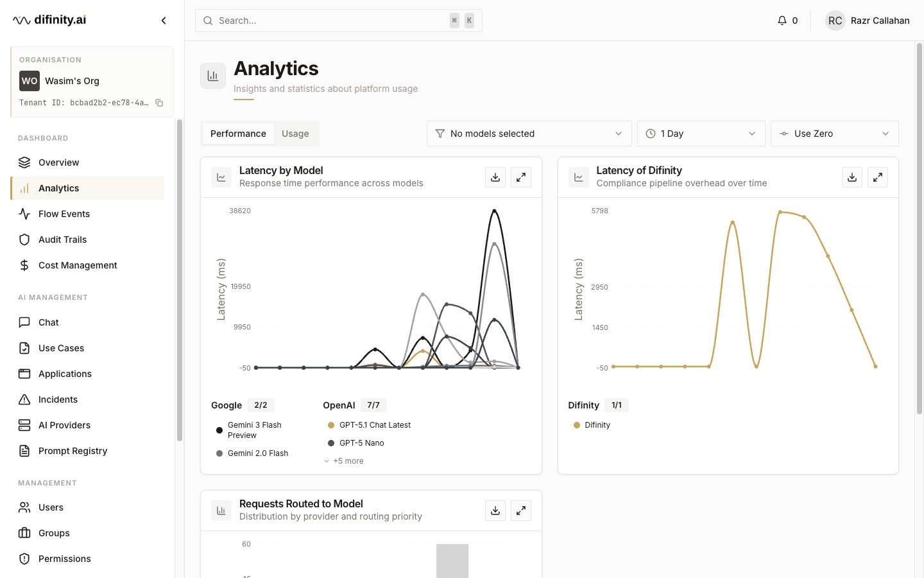The image size is (924, 578).
Task: Expand the +5 more OpenAI models
Action: 344,461
